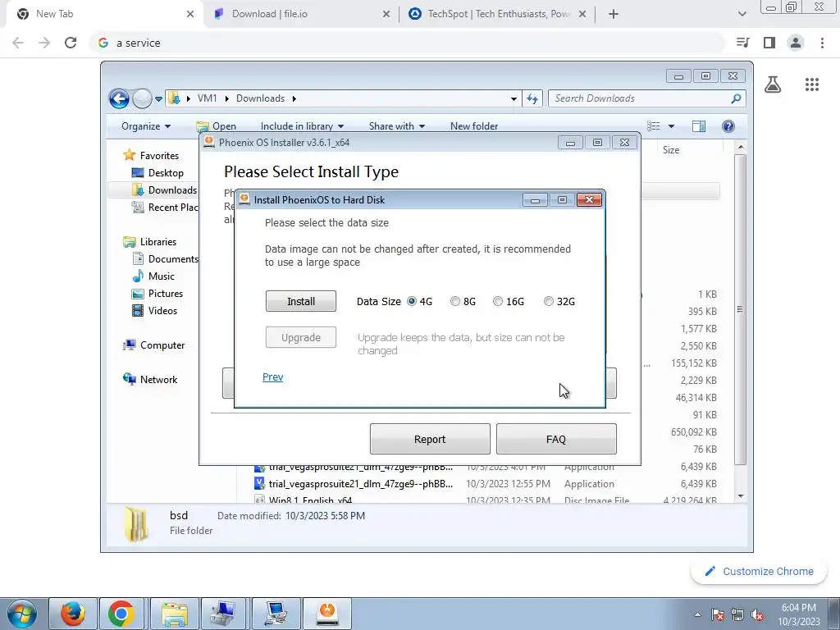Expand Explorer recent pages dropdown arrow
The image size is (840, 630).
pos(158,99)
